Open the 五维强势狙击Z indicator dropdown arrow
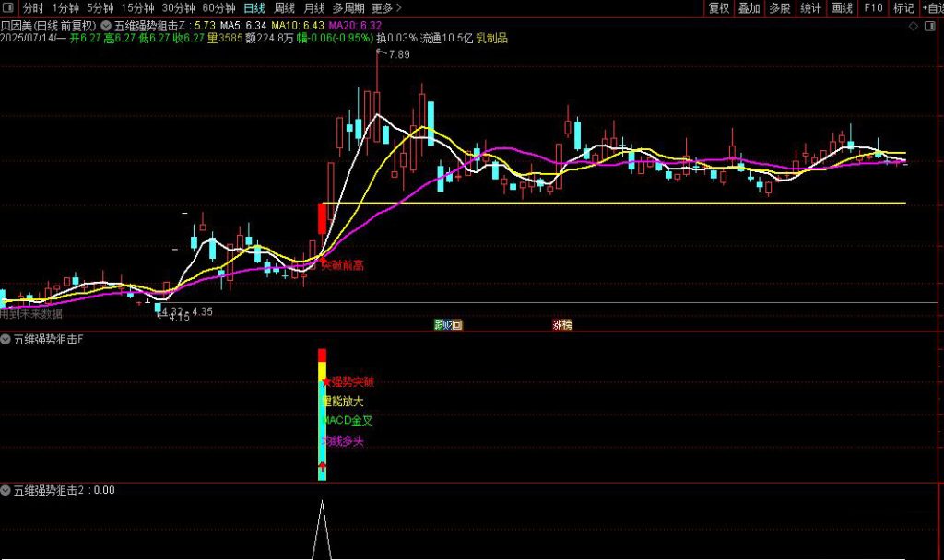The image size is (944, 560). (x=107, y=26)
